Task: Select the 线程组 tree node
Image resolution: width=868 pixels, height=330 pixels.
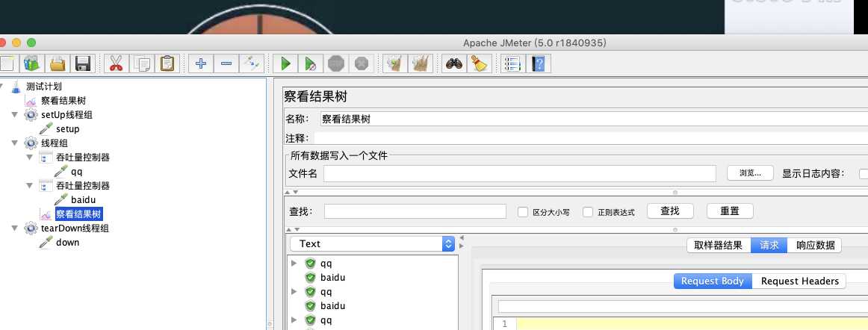Action: tap(55, 143)
